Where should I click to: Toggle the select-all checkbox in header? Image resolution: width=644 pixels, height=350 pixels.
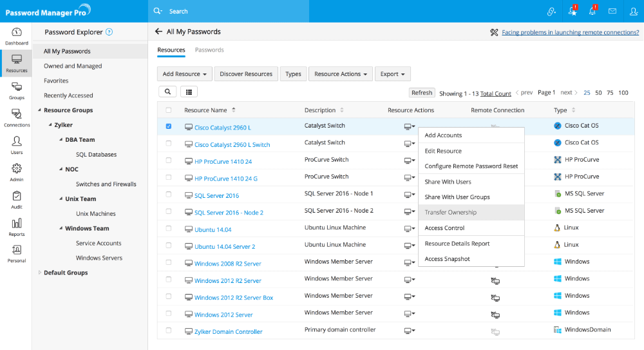[x=169, y=110]
